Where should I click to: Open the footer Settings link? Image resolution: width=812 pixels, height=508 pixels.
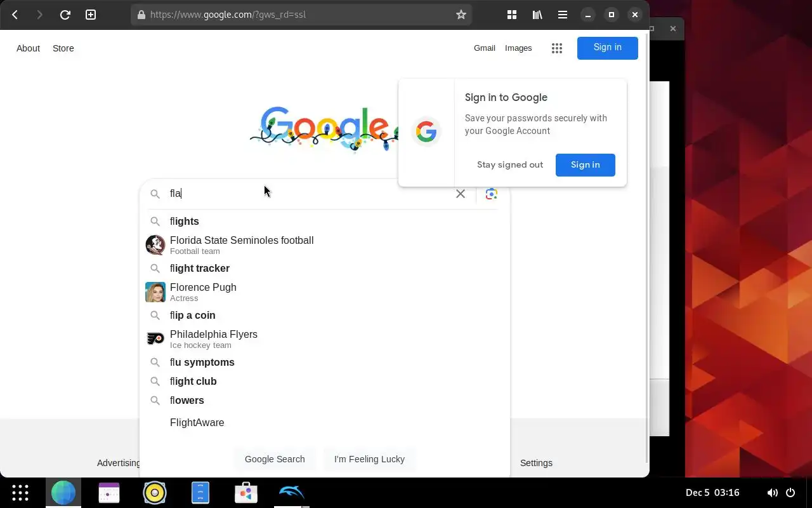click(536, 463)
